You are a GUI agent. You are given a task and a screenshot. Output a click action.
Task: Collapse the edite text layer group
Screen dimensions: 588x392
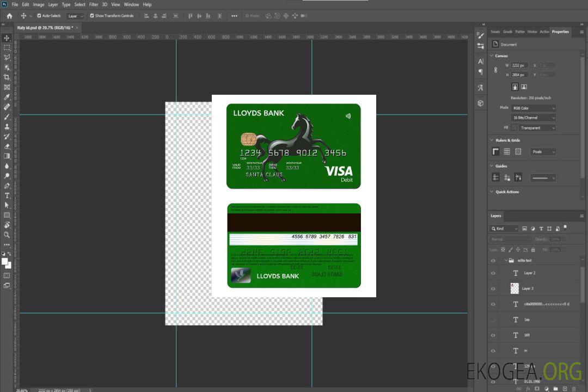point(503,261)
